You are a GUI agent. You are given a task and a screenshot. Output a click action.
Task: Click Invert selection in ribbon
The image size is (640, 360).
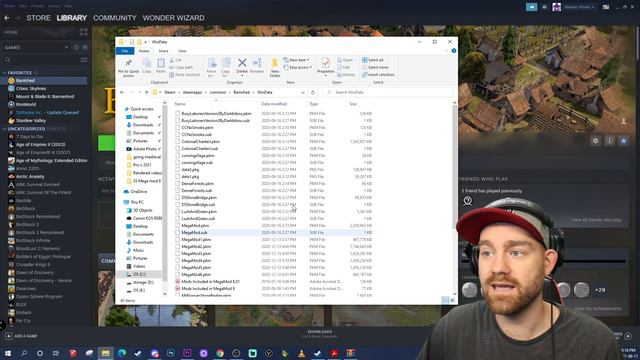(378, 75)
